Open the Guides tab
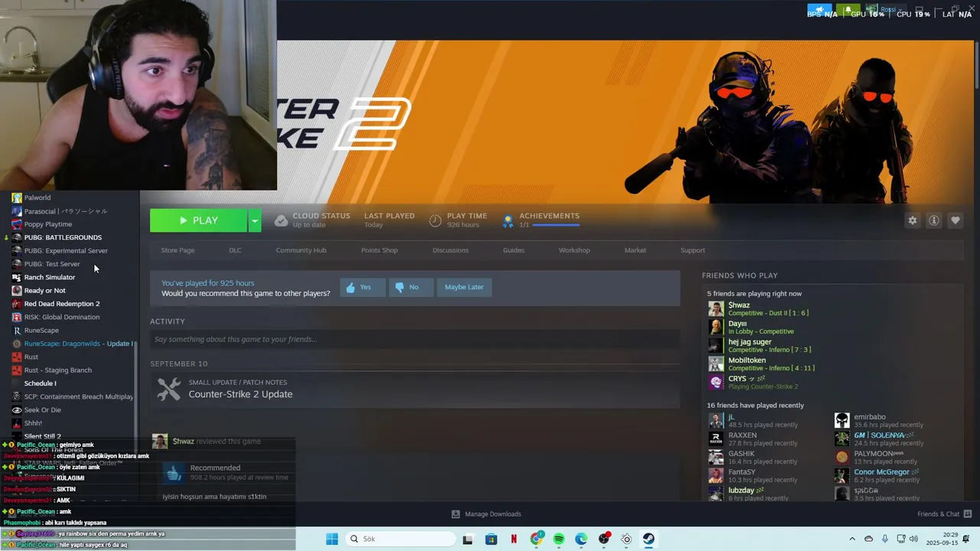Viewport: 980px width, 551px height. coord(514,250)
